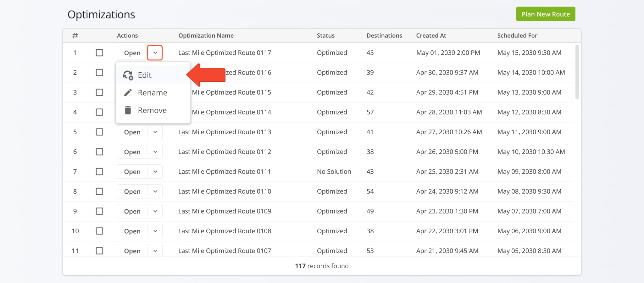
Task: Click the Edit gear-refresh icon in dropdown menu
Action: 128,75
